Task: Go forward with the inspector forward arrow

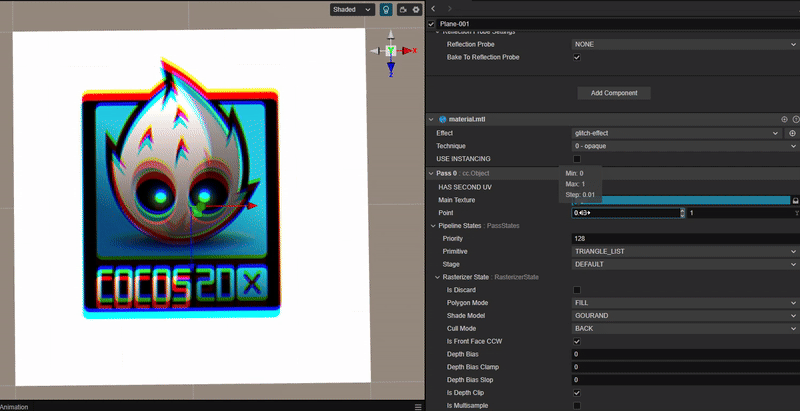Action: 449,9
